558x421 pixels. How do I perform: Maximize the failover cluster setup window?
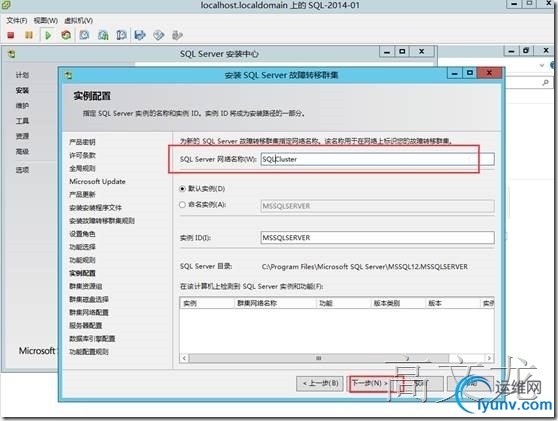(470, 73)
